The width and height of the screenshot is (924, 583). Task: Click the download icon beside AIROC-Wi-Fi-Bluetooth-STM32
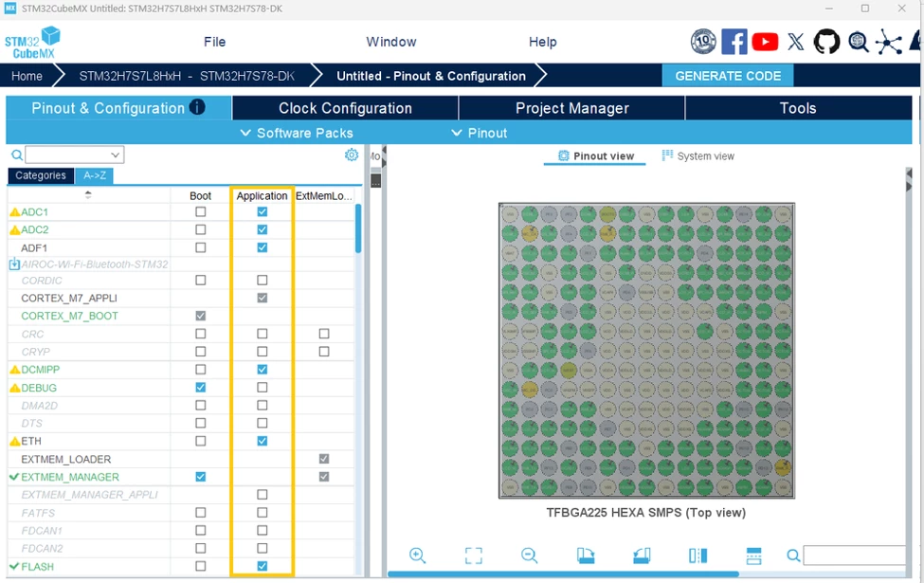[x=14, y=264]
